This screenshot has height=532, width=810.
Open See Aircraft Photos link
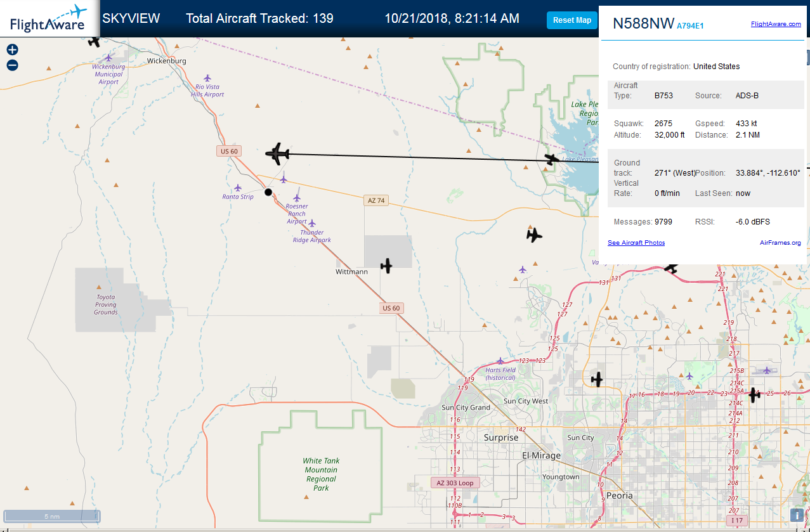tap(636, 243)
